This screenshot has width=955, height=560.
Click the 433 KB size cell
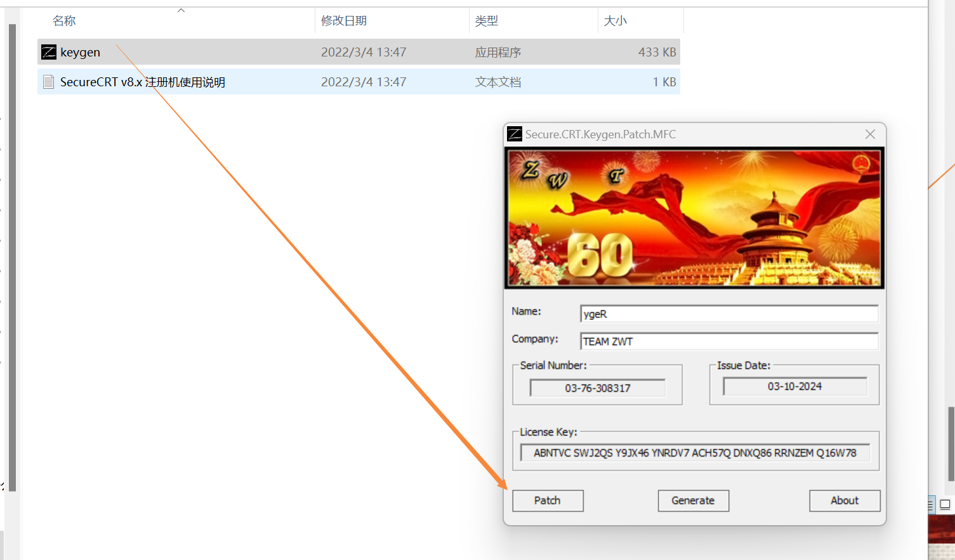(657, 52)
